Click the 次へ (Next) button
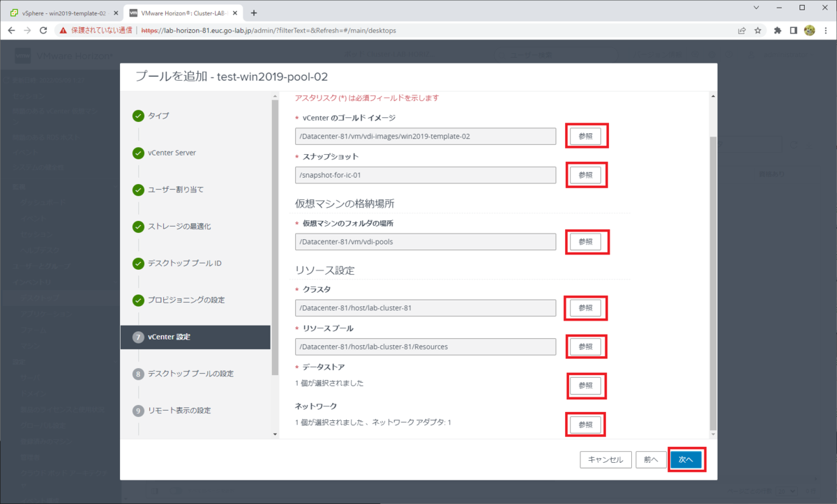 (686, 459)
